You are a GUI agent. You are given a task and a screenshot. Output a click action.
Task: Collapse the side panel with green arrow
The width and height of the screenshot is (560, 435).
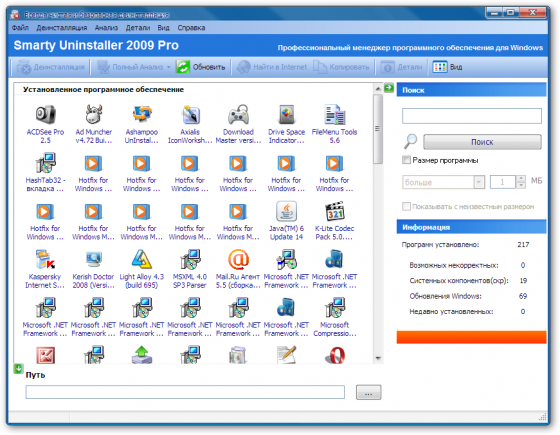(x=389, y=88)
